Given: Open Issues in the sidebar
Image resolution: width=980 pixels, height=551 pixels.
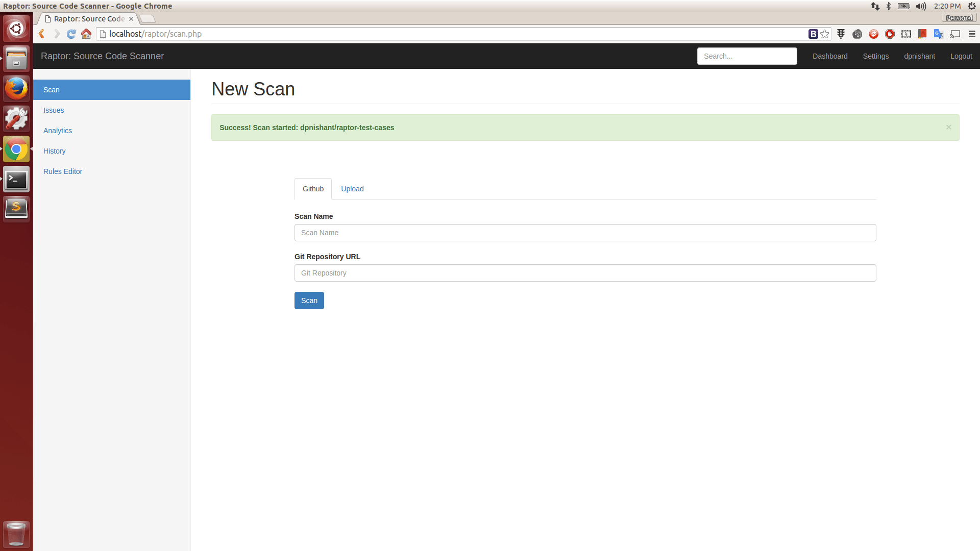Looking at the screenshot, I should (x=54, y=110).
